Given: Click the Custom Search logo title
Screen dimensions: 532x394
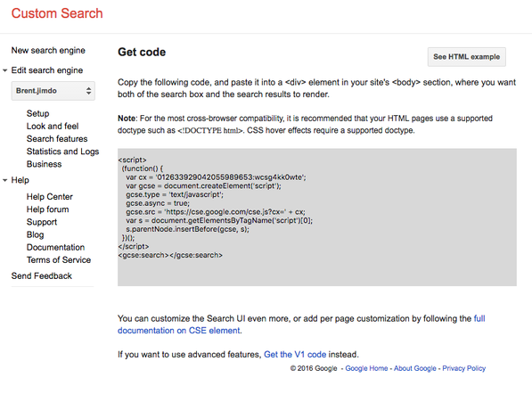Looking at the screenshot, I should tap(57, 13).
